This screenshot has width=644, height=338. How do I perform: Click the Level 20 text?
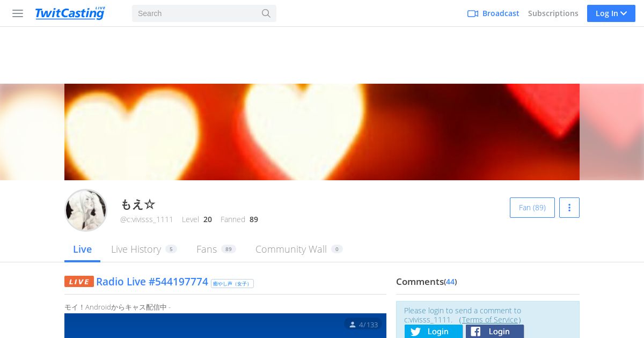(x=197, y=219)
